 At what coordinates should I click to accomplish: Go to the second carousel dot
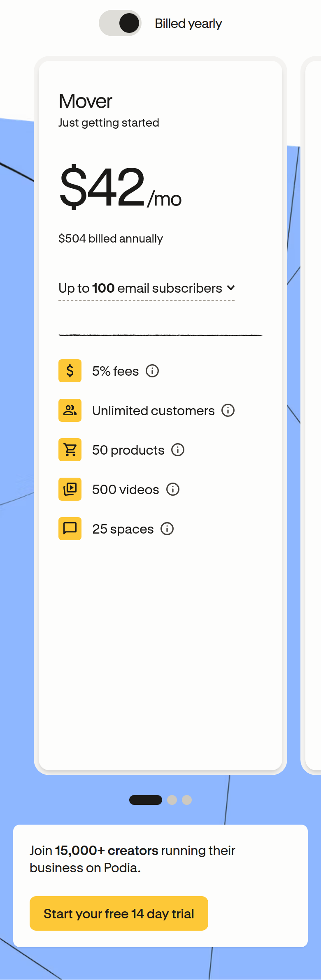(x=172, y=800)
